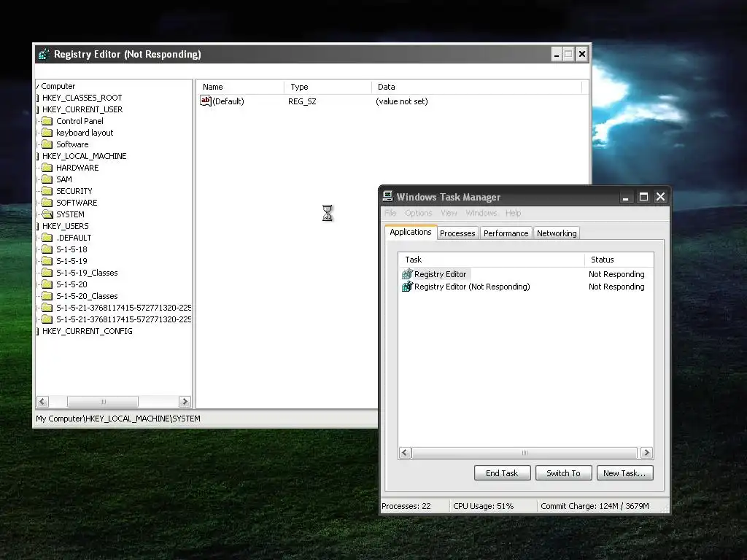Click the registry tree scroll left arrow

click(42, 402)
